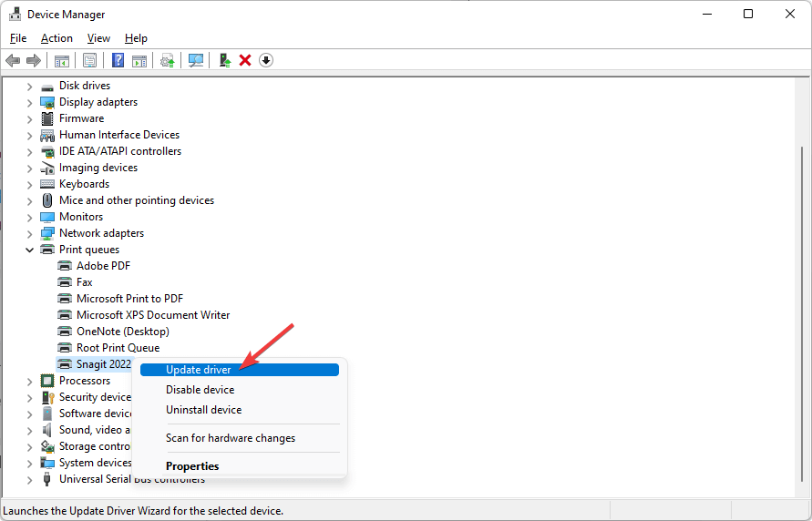
Task: Select Scan for hardware changes menu entry
Action: 240,438
